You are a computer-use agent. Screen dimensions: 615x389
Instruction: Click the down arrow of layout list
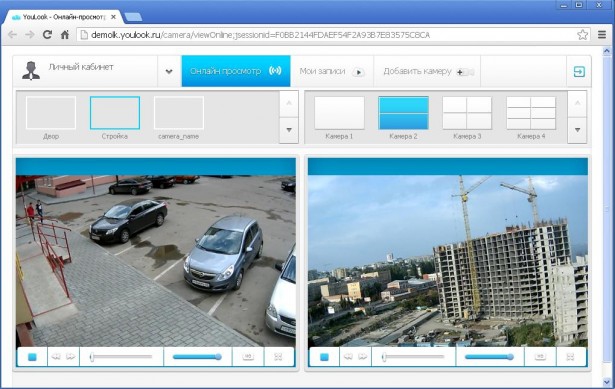click(577, 130)
